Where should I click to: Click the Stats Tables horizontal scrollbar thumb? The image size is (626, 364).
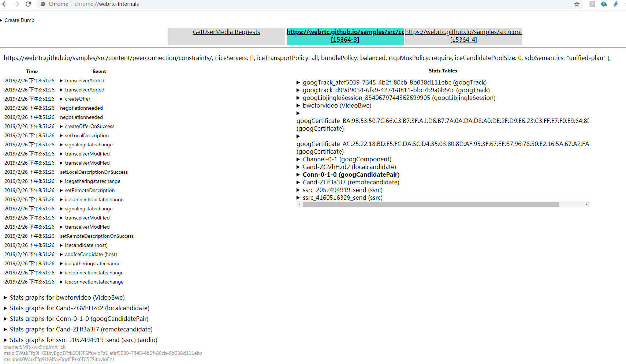click(x=431, y=204)
